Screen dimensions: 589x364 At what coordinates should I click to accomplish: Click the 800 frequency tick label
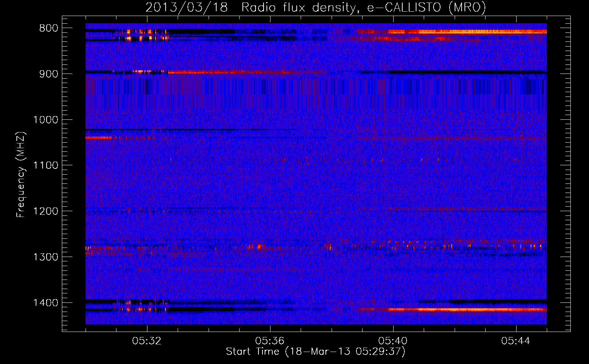[x=49, y=28]
